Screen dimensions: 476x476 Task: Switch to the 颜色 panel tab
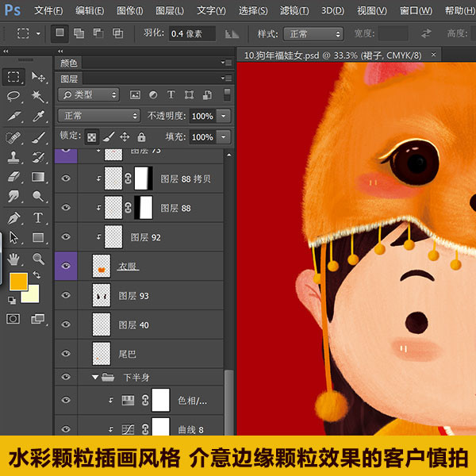point(68,63)
